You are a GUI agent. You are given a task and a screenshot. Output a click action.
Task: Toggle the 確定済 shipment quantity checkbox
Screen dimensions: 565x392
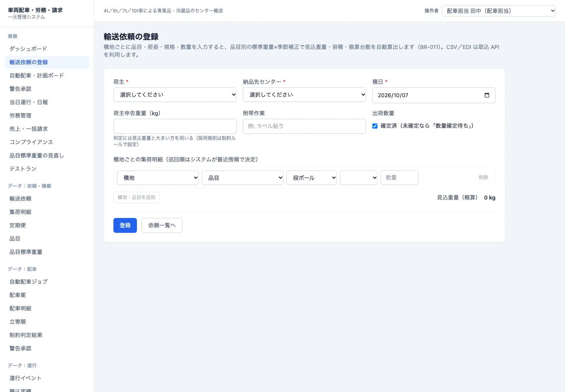coord(375,126)
